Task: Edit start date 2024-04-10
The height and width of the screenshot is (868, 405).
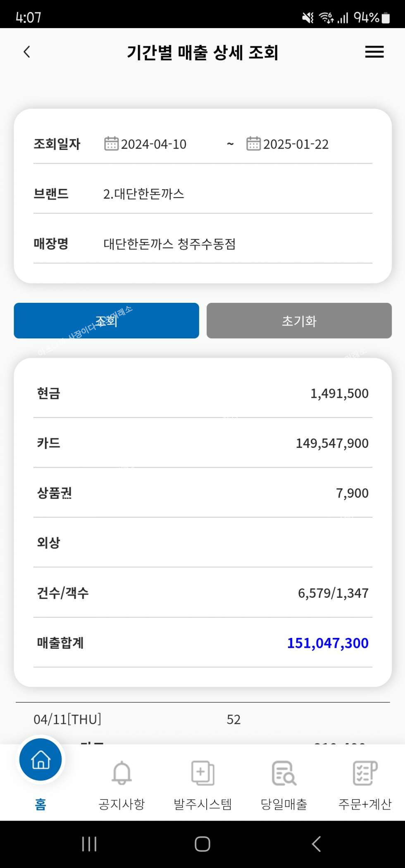Action: pos(154,144)
